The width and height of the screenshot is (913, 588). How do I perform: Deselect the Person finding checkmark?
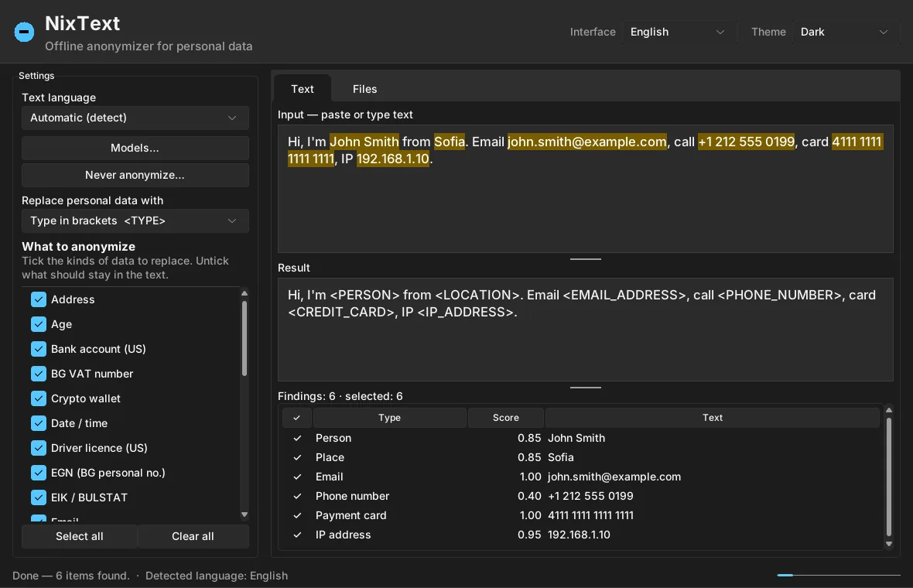(297, 438)
